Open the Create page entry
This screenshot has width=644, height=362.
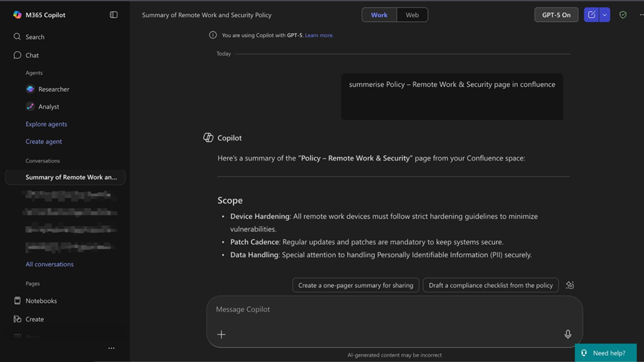[x=34, y=319]
